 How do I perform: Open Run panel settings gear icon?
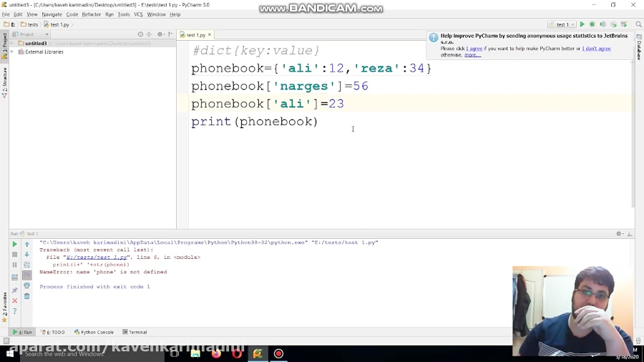click(620, 234)
